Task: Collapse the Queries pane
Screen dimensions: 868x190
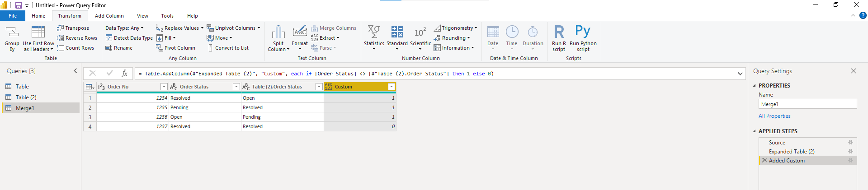Action: [75, 71]
